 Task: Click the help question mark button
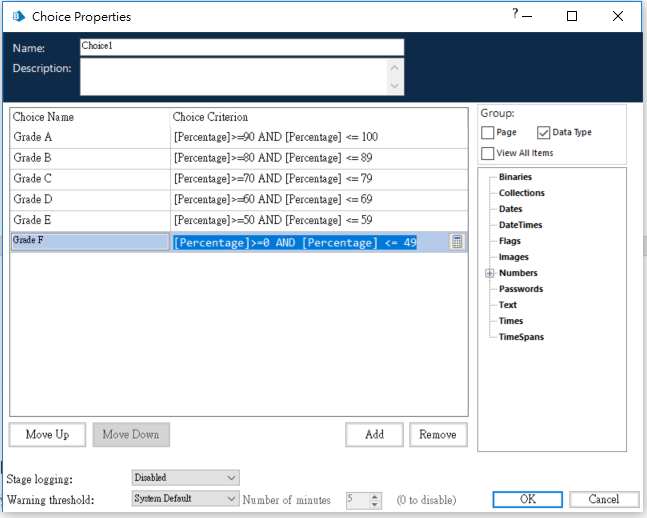(515, 14)
